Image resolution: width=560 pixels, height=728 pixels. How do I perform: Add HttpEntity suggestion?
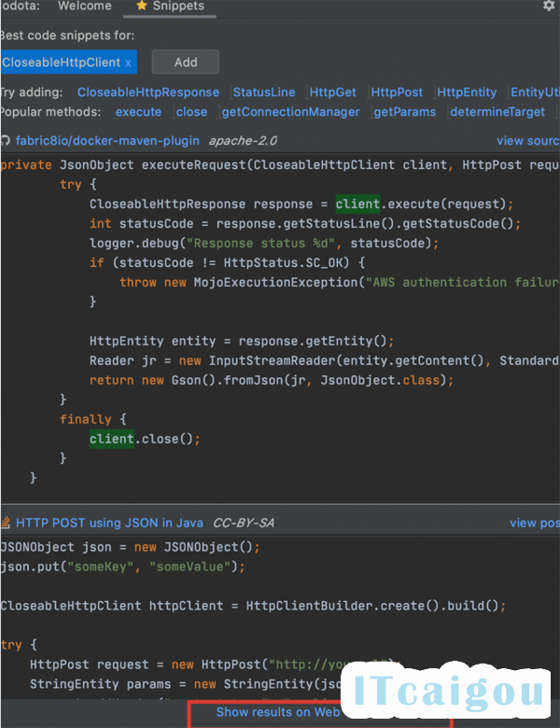467,92
